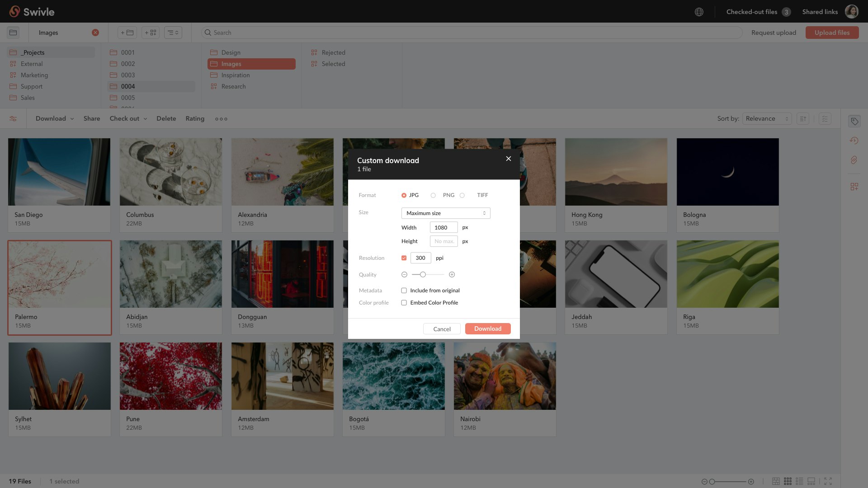The image size is (868, 488).
Task: Click the tags icon in right sidebar
Action: pyautogui.click(x=854, y=121)
